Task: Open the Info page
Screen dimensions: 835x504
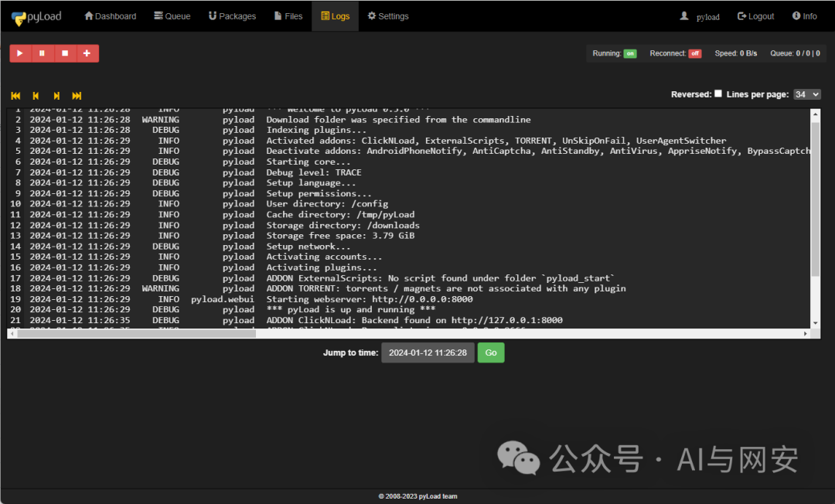Action: [x=804, y=16]
